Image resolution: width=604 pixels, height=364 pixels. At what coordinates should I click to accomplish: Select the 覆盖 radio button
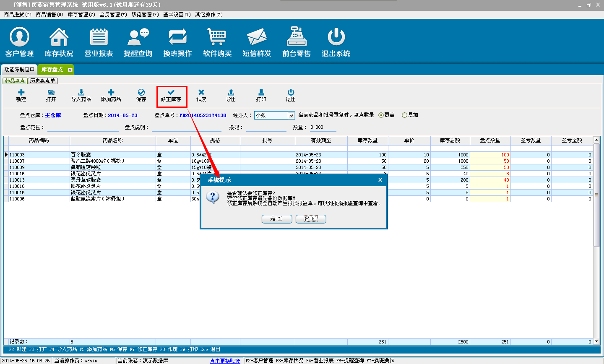point(381,115)
